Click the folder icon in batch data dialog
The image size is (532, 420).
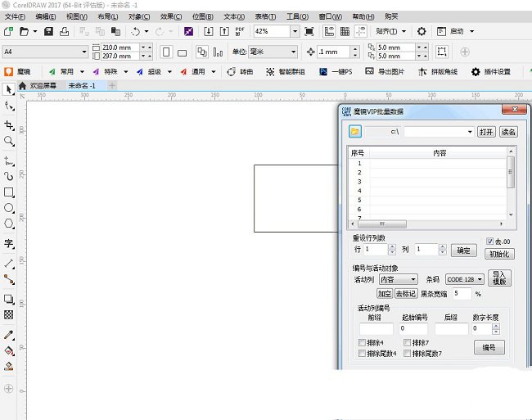354,131
